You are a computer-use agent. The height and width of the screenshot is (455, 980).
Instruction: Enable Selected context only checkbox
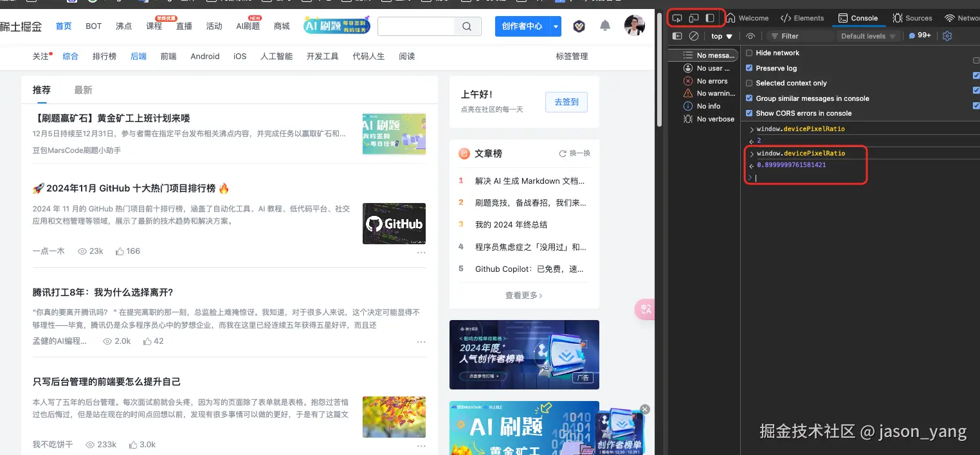click(x=749, y=83)
